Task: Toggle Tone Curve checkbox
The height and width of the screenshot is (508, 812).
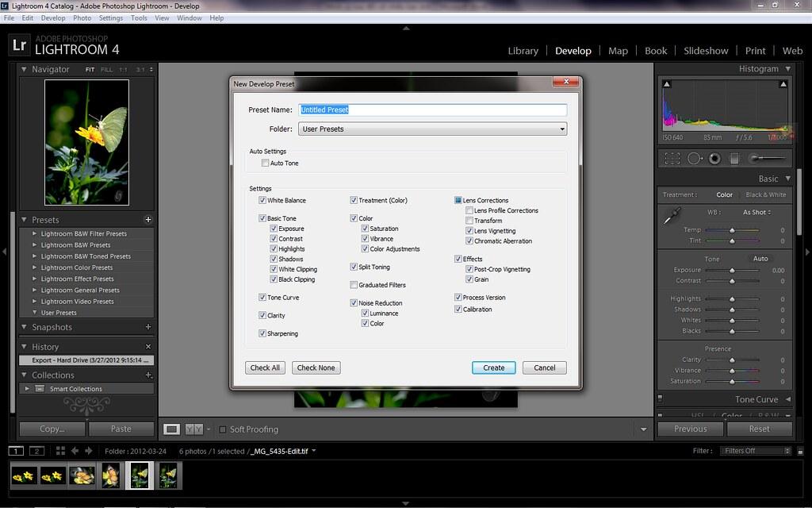Action: pos(262,297)
